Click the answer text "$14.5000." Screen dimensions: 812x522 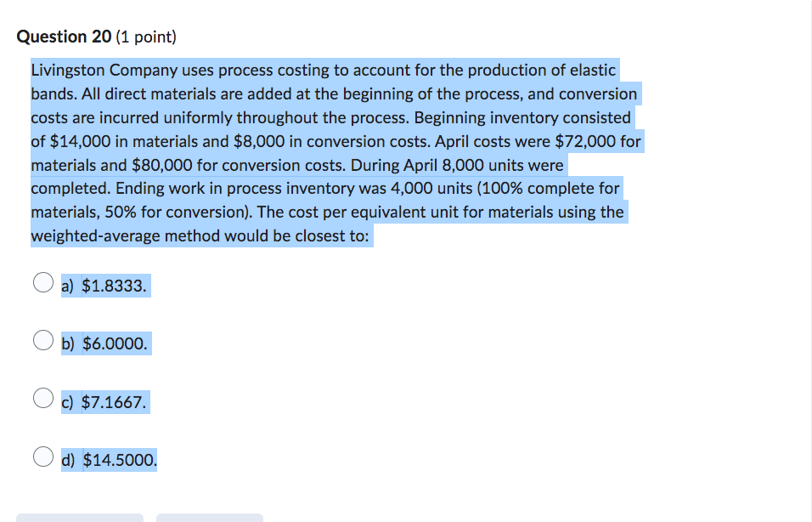click(x=119, y=459)
